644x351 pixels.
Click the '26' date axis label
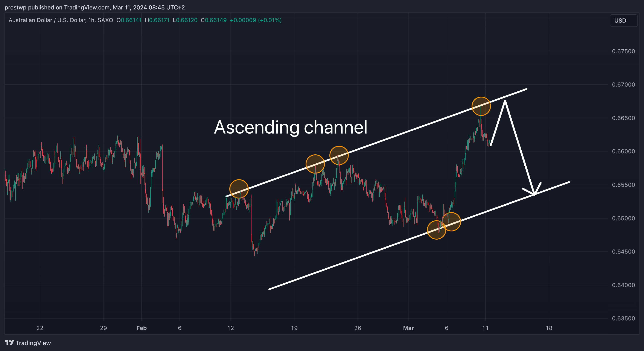pyautogui.click(x=358, y=328)
